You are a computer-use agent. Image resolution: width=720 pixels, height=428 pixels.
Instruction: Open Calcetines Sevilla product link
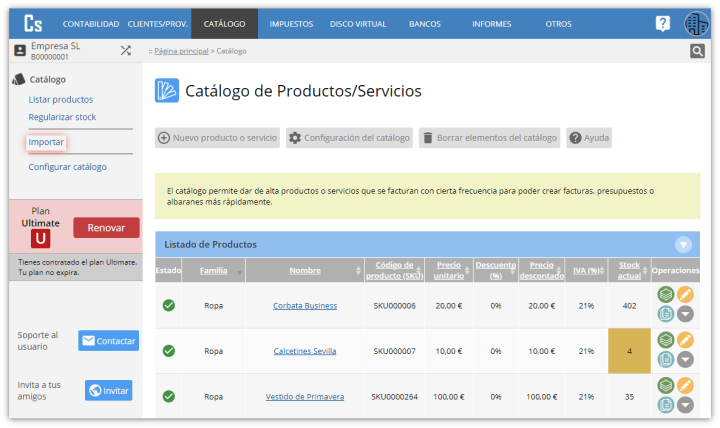305,351
